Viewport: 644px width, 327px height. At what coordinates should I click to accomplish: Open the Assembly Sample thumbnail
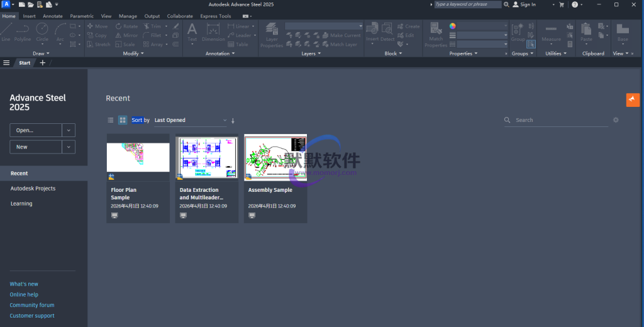click(x=275, y=158)
